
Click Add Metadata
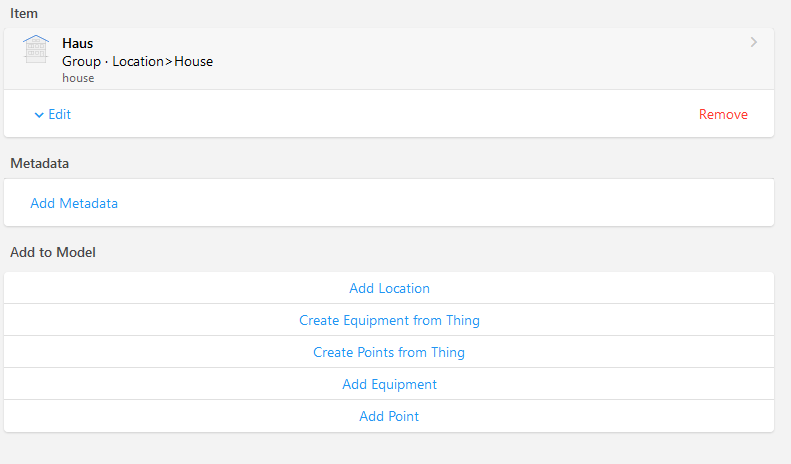(x=74, y=203)
